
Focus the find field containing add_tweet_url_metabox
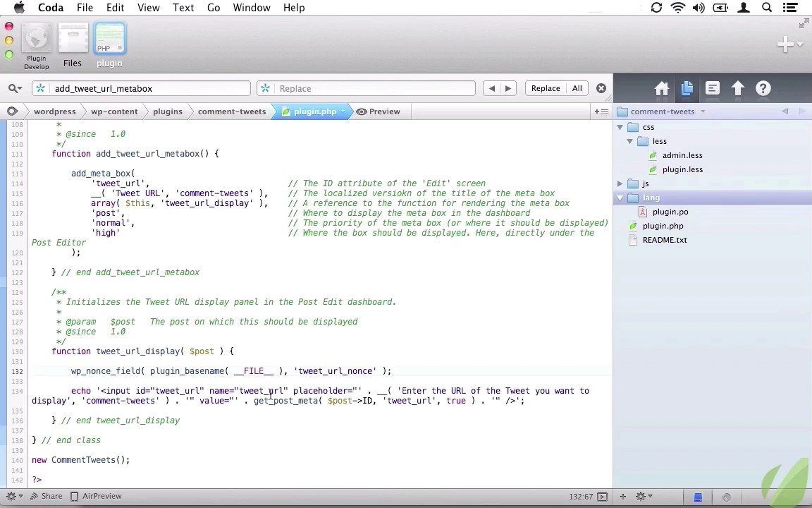141,89
